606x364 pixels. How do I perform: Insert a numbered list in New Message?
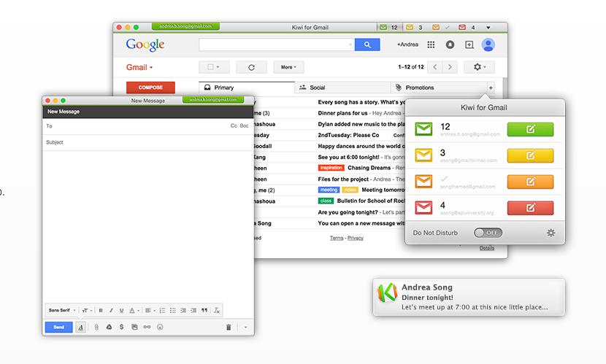pos(162,310)
